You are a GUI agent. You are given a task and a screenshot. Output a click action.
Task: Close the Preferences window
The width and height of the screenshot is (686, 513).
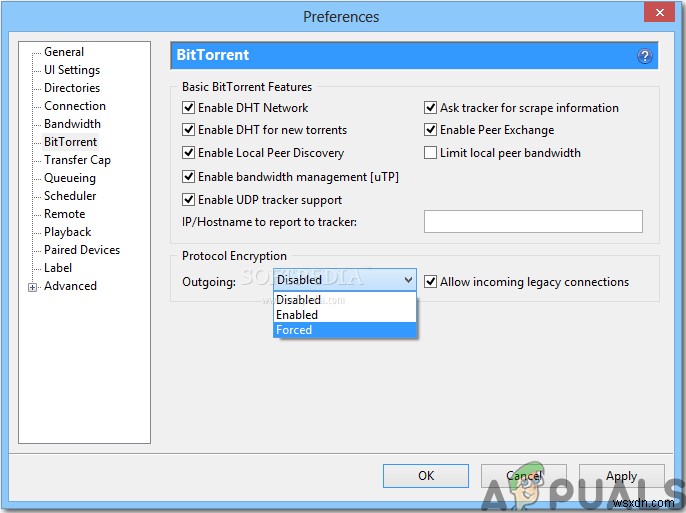pyautogui.click(x=660, y=12)
